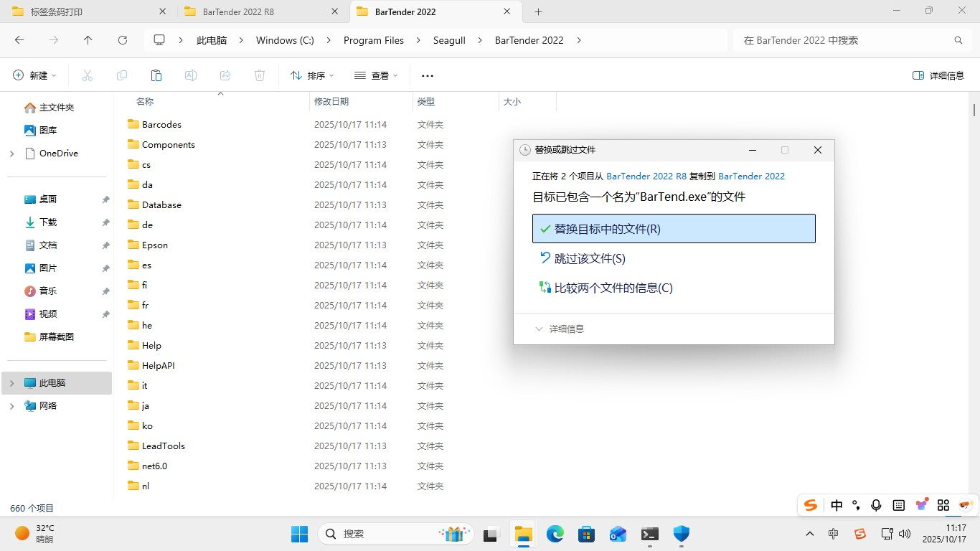Click Seagull in the address breadcrumb
980x551 pixels.
pos(449,40)
